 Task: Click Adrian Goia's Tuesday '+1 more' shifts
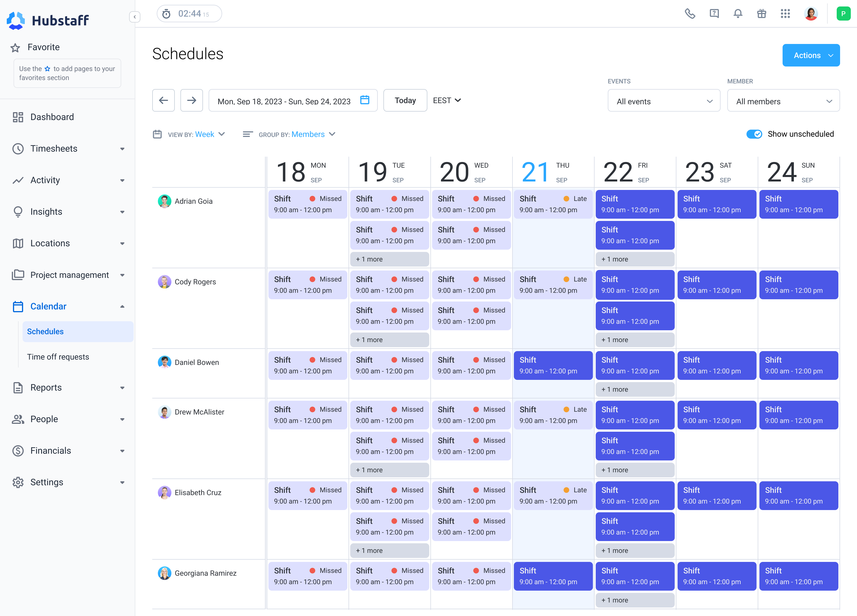pyautogui.click(x=389, y=260)
